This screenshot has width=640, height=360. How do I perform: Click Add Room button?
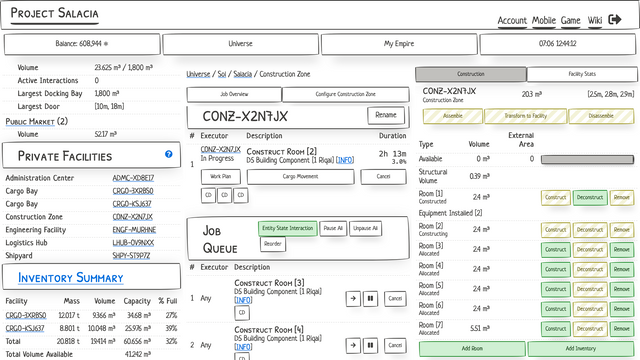(x=472, y=349)
